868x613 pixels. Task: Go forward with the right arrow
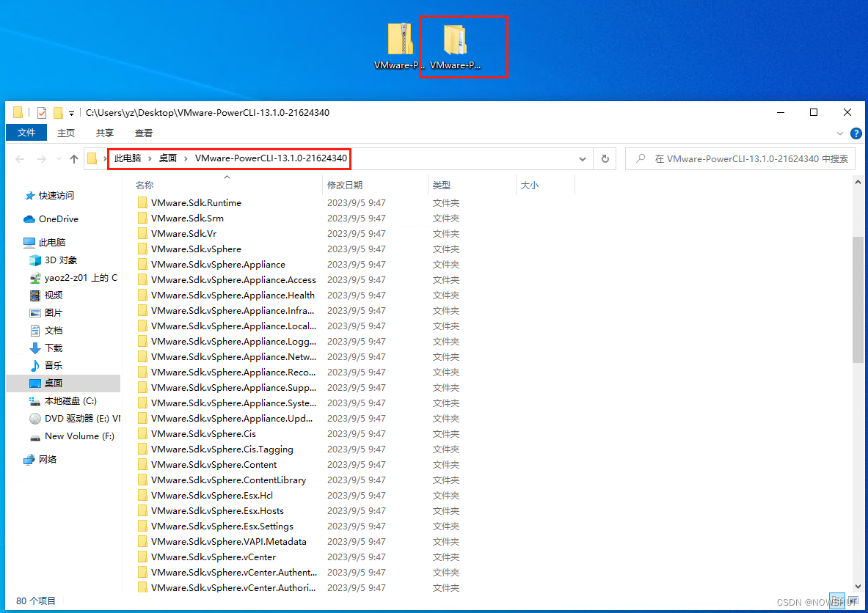click(x=42, y=159)
